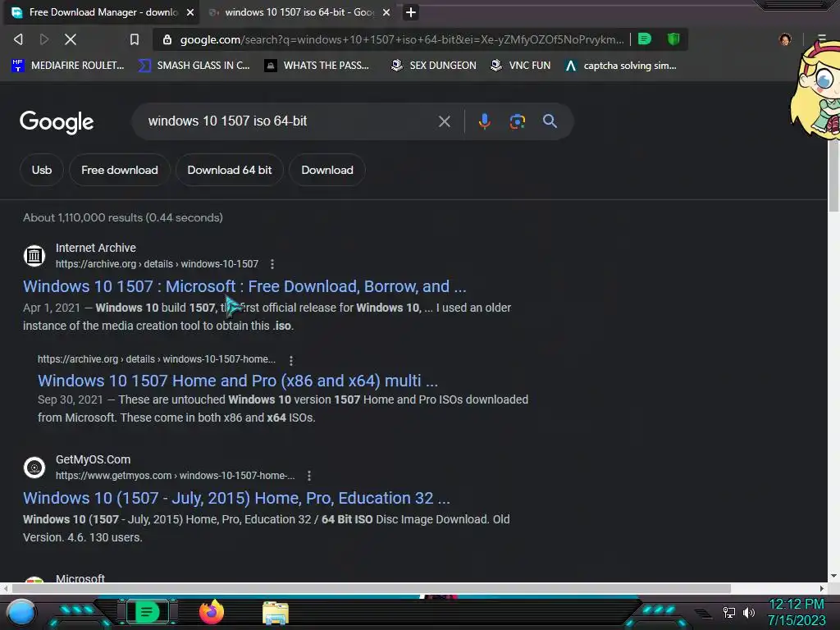This screenshot has height=630, width=840.
Task: Click the green extension icon in address bar
Action: [645, 39]
